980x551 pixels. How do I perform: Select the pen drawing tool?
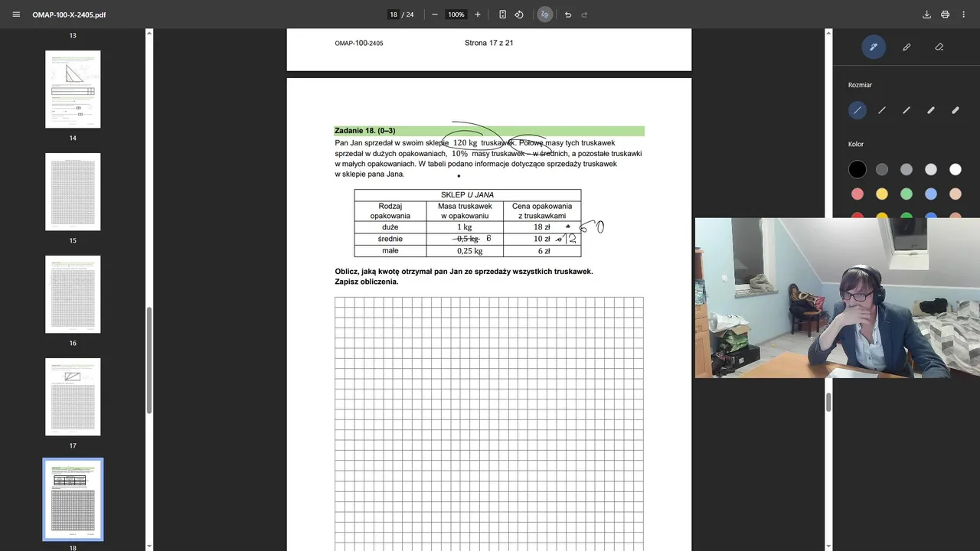point(874,47)
